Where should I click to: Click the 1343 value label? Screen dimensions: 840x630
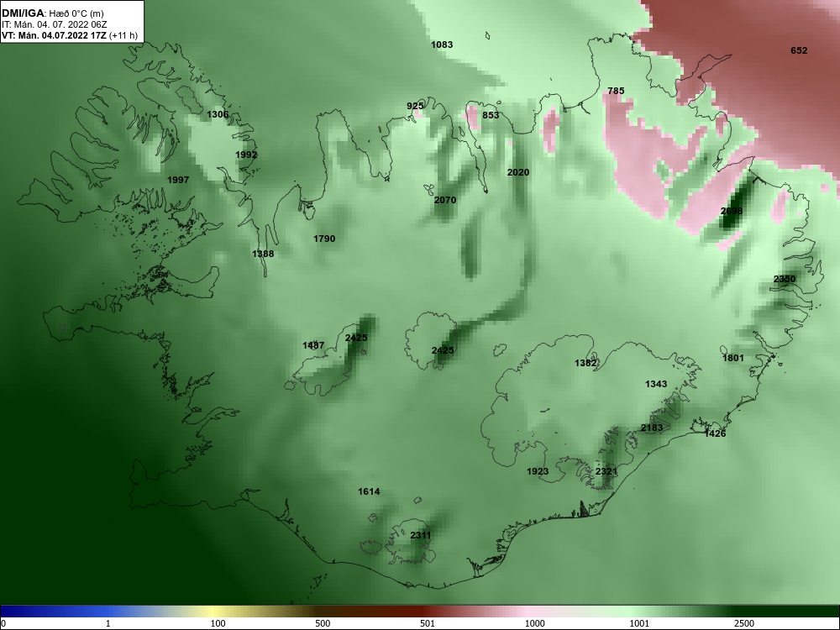656,384
